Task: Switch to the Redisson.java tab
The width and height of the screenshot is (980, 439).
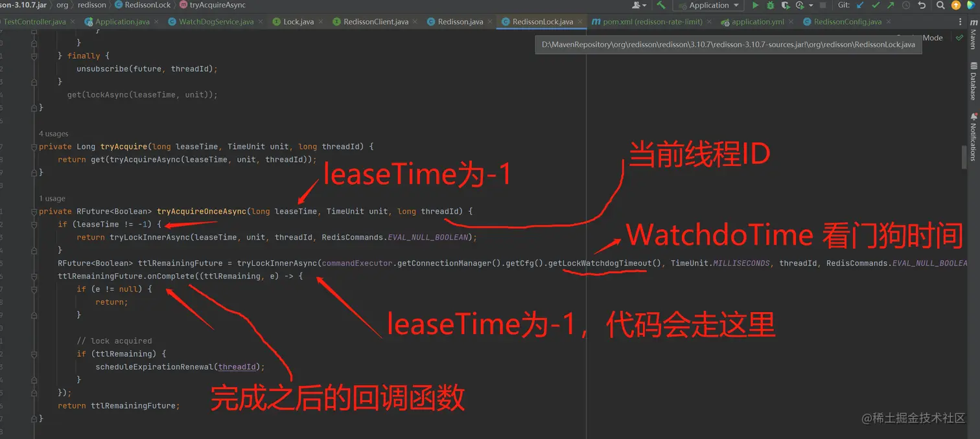Action: click(x=460, y=21)
